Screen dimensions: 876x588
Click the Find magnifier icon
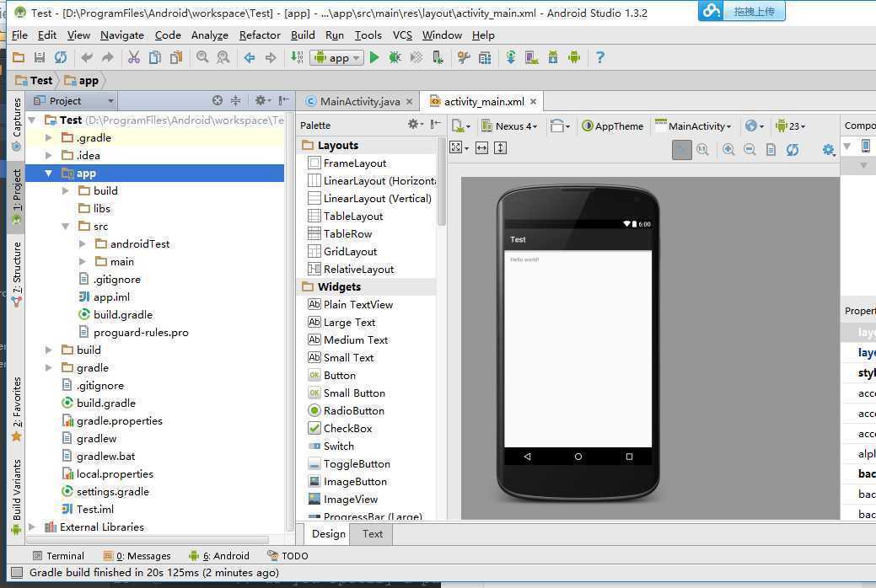pyautogui.click(x=202, y=57)
